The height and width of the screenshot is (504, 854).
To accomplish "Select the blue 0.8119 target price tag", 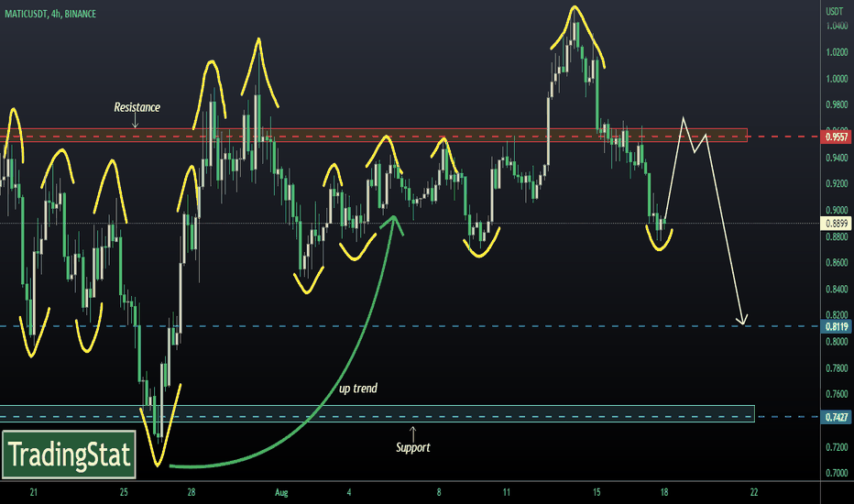I will (836, 327).
